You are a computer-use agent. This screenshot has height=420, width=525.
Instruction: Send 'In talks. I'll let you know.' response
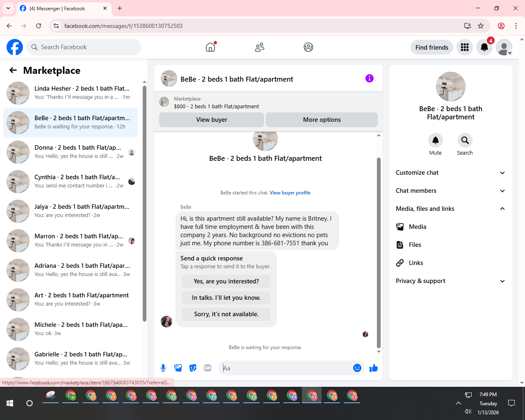click(226, 298)
